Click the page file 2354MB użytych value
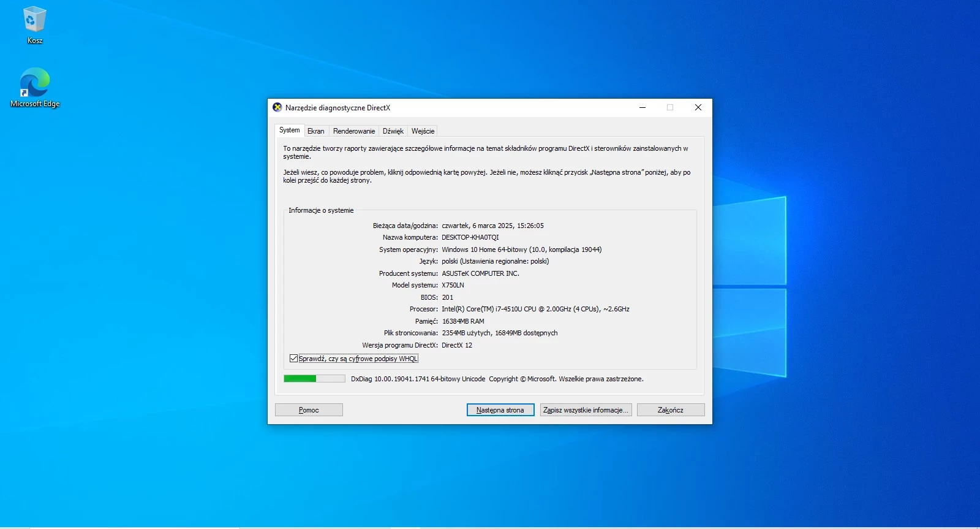This screenshot has height=529, width=980. (500, 333)
